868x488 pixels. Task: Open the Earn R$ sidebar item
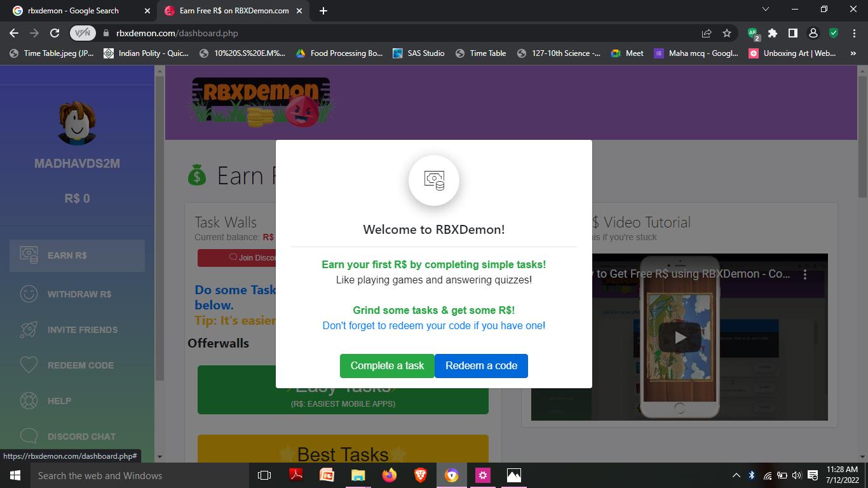77,255
